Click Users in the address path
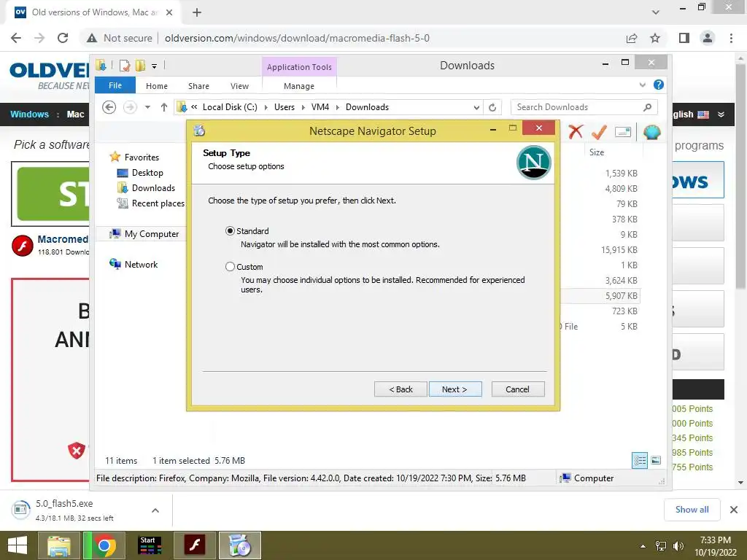This screenshot has height=560, width=747. 285,107
